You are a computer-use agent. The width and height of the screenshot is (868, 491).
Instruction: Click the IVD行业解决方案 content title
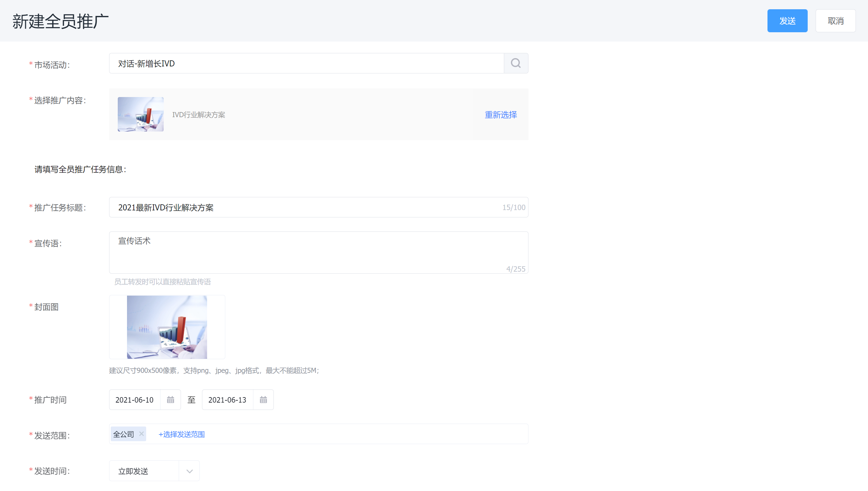[x=198, y=115]
